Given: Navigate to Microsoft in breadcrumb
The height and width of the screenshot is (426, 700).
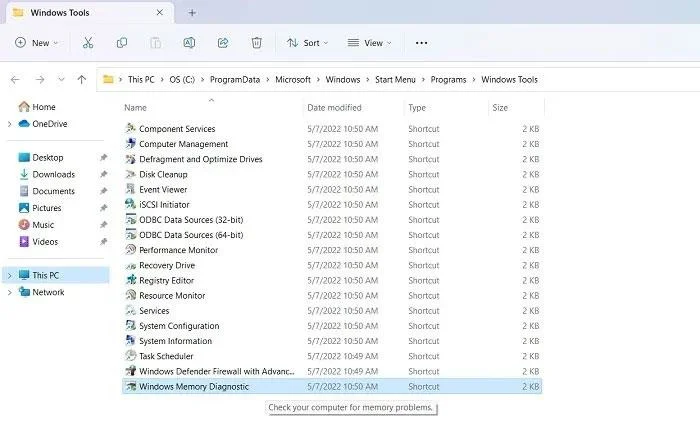Looking at the screenshot, I should [x=293, y=79].
